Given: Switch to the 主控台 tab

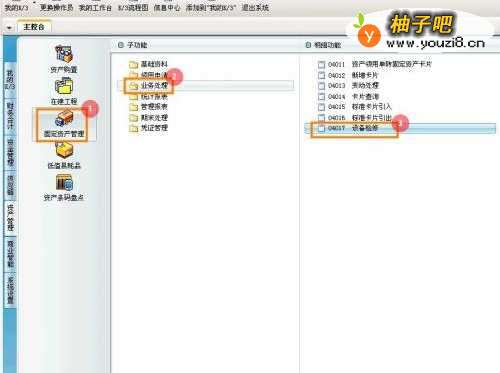Looking at the screenshot, I should click(x=34, y=27).
